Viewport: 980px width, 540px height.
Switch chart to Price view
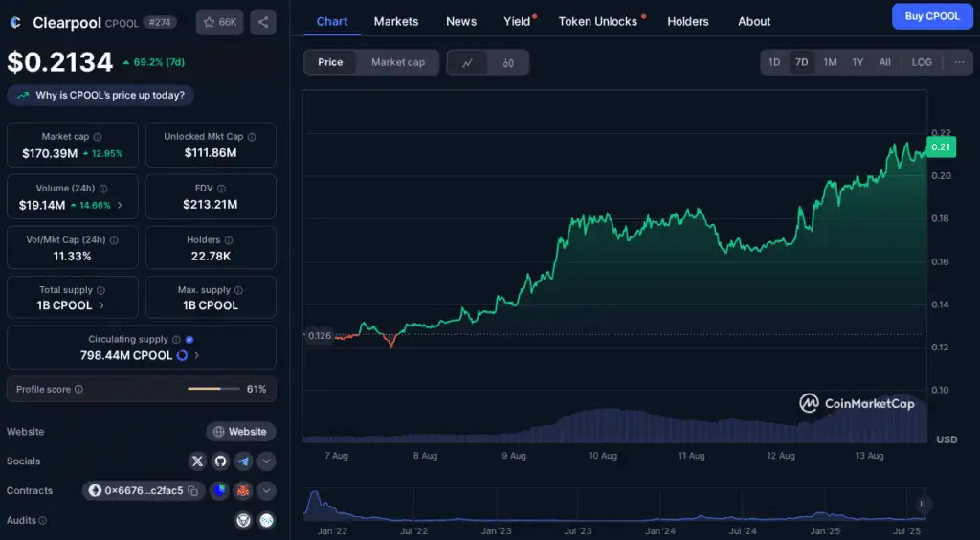(330, 62)
